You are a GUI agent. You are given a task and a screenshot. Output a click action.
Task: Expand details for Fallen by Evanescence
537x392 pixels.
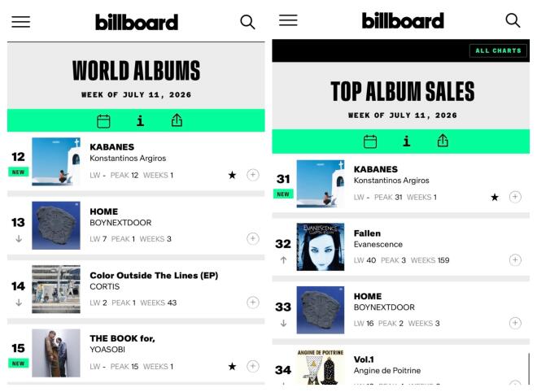click(515, 260)
